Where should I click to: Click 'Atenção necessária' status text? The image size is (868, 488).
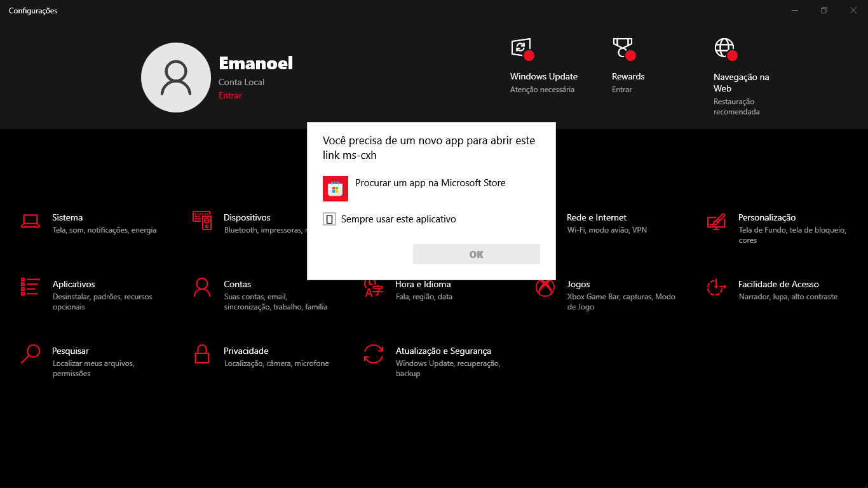[542, 90]
